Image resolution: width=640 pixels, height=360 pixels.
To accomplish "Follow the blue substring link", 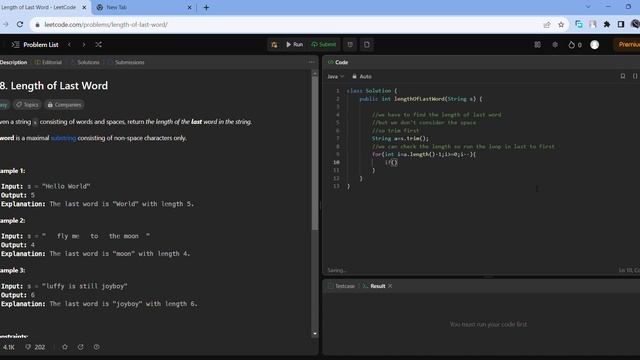I will tap(63, 138).
